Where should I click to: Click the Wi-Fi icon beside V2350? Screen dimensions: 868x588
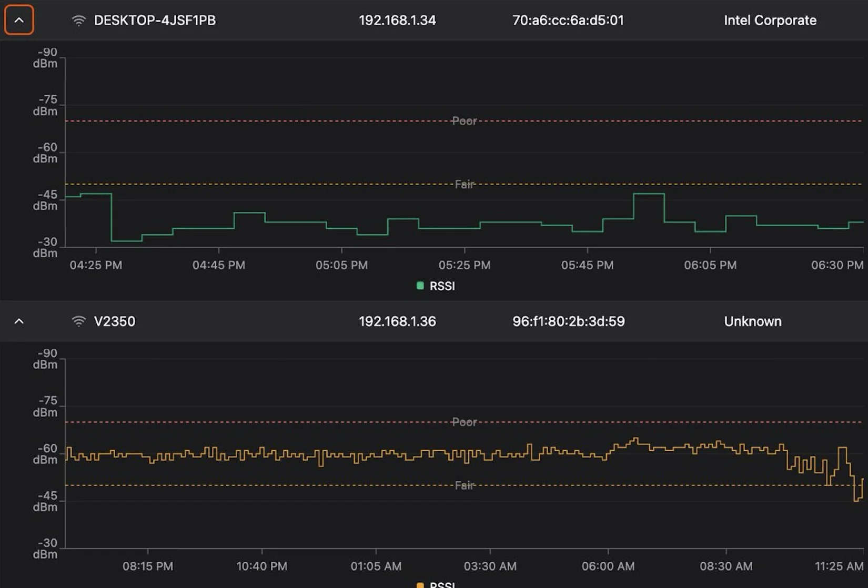[79, 321]
